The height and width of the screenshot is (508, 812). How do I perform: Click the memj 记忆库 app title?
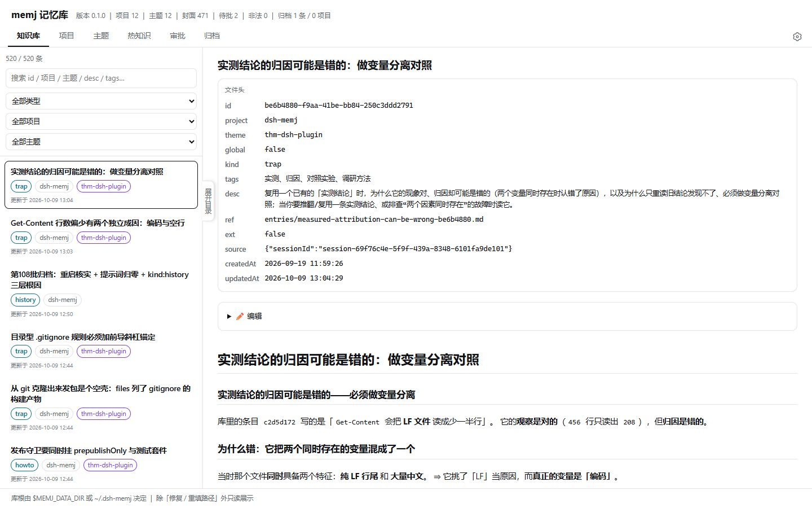pyautogui.click(x=39, y=15)
